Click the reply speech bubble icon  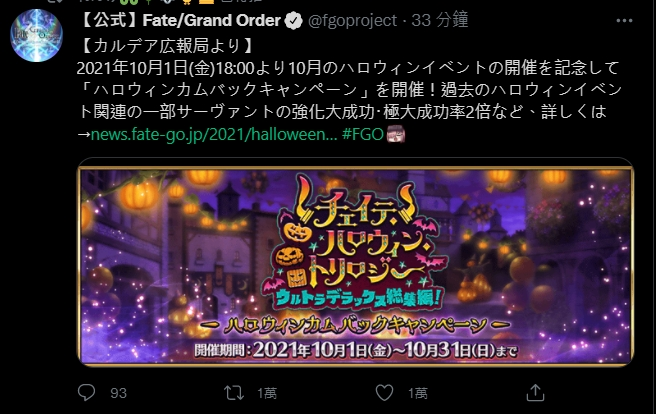[x=87, y=393]
